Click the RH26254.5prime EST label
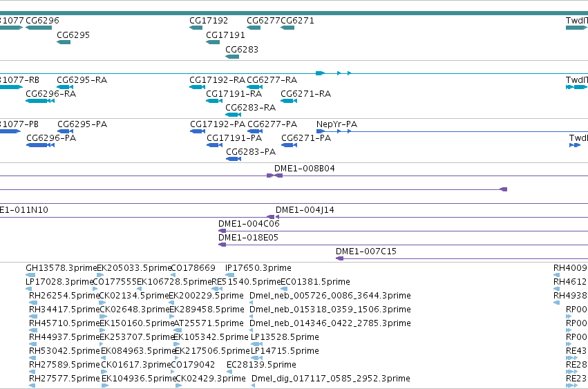 click(64, 296)
